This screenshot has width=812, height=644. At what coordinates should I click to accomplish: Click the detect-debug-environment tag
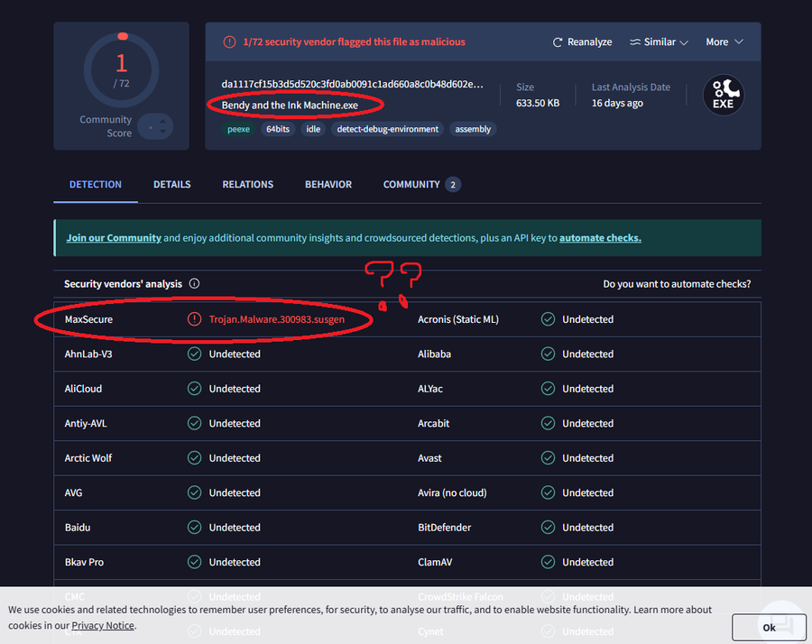point(387,129)
